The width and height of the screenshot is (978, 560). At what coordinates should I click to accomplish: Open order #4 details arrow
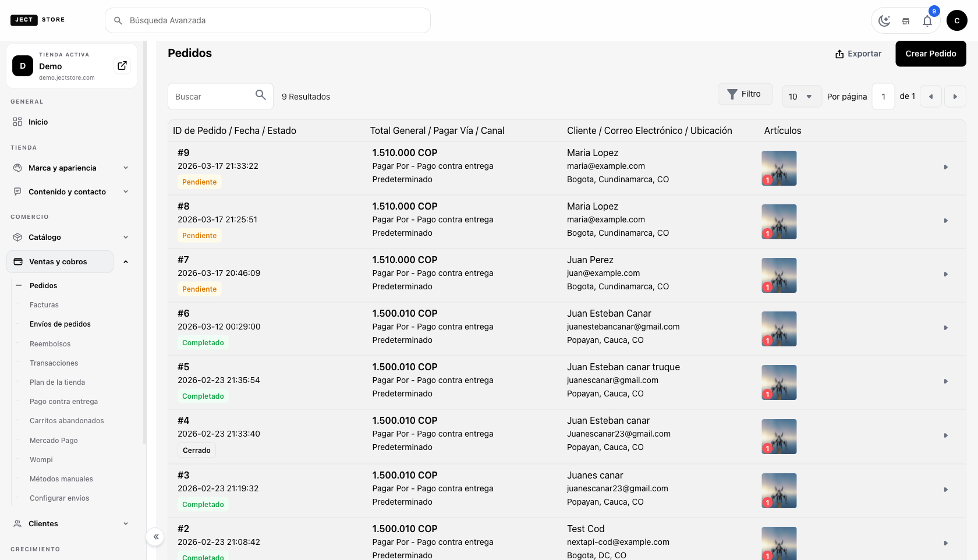[946, 435]
